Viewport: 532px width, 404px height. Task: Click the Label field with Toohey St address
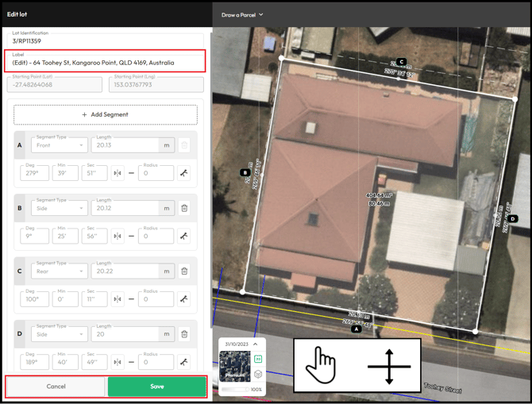(x=105, y=63)
